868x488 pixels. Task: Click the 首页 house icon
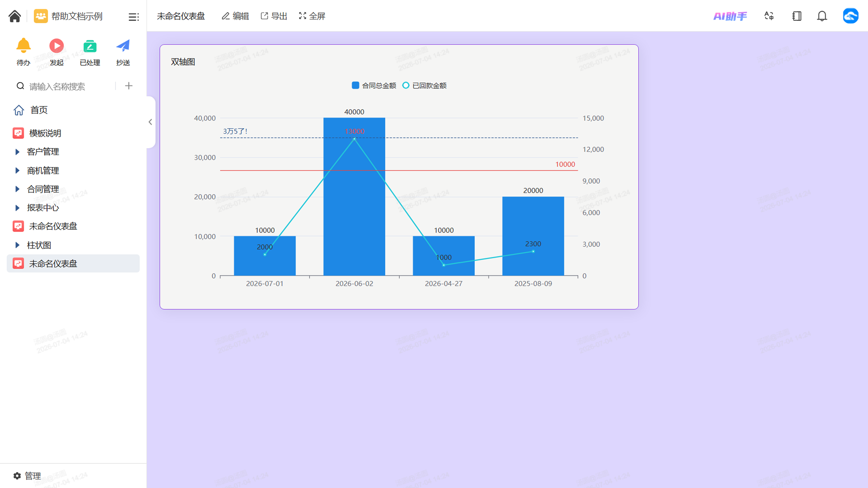(19, 110)
